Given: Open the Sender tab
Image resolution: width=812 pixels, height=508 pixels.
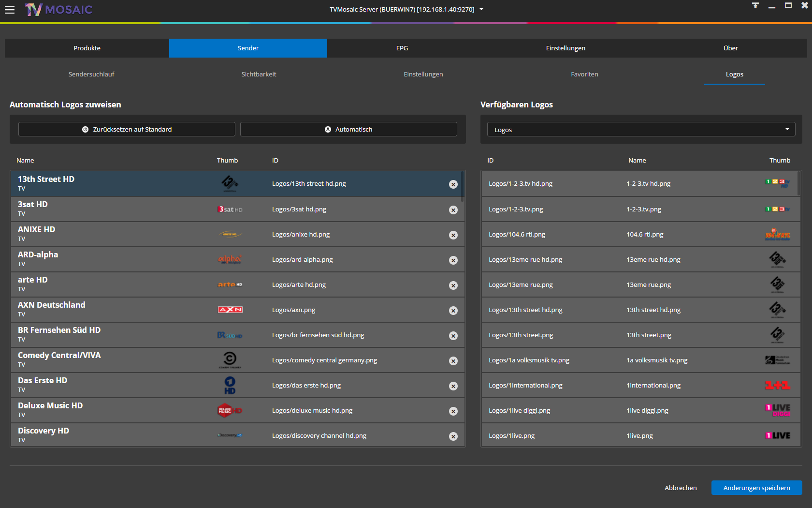Looking at the screenshot, I should (248, 48).
